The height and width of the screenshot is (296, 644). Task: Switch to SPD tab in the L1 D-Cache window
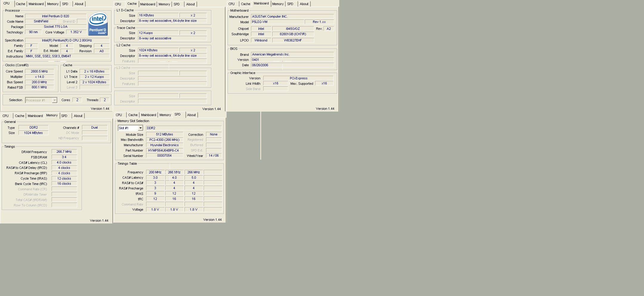(x=177, y=4)
